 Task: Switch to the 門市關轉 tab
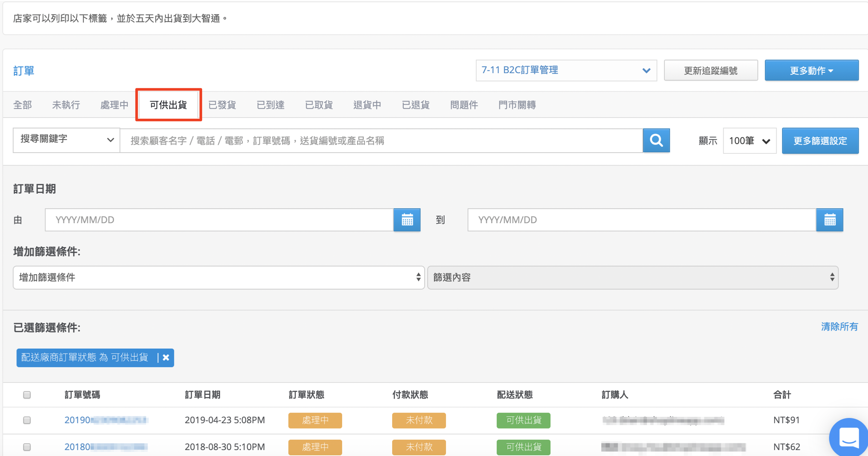point(517,105)
